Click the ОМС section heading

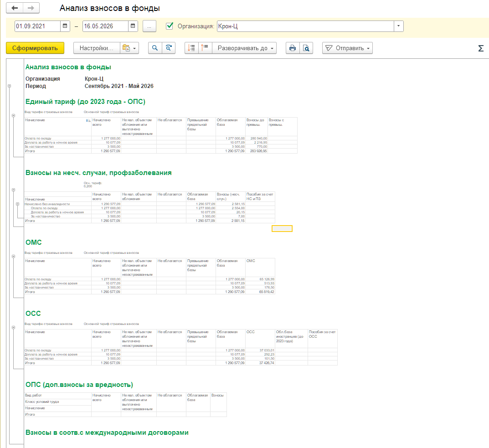33,242
